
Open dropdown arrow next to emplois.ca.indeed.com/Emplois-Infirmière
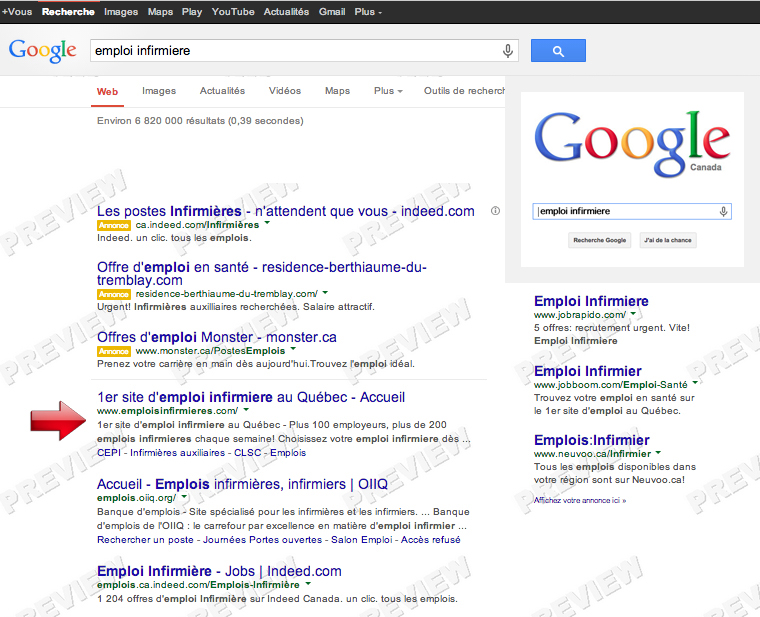click(x=307, y=584)
